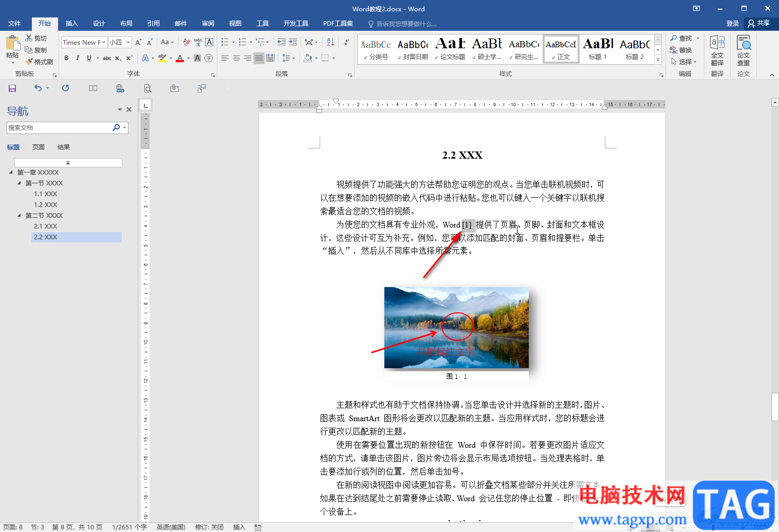
Task: Open the font size (小四) dropdown
Action: [128, 42]
